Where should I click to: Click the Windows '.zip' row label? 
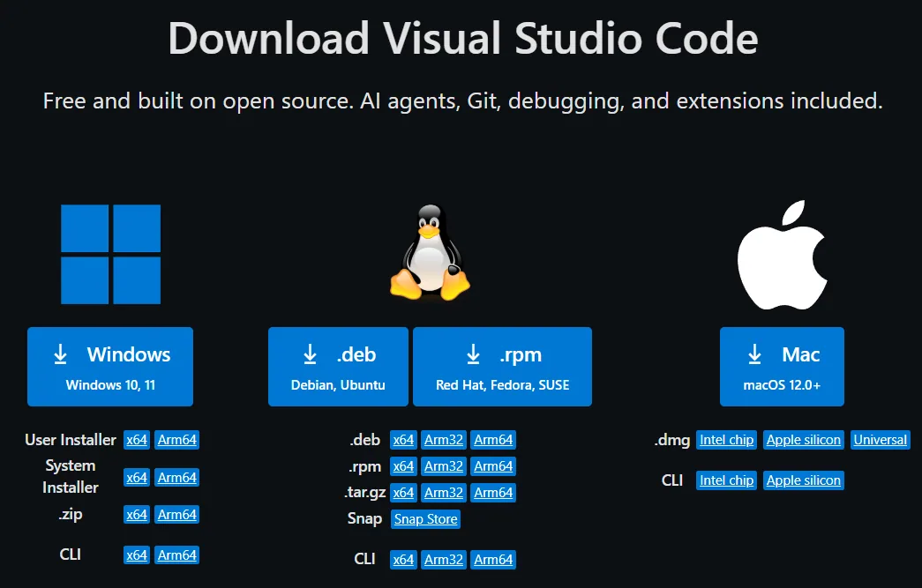[71, 515]
